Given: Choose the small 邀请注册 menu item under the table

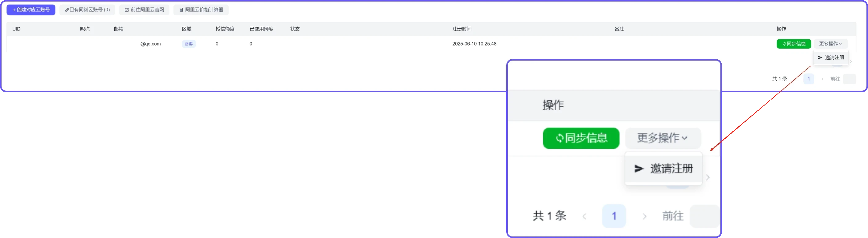Looking at the screenshot, I should coord(831,58).
